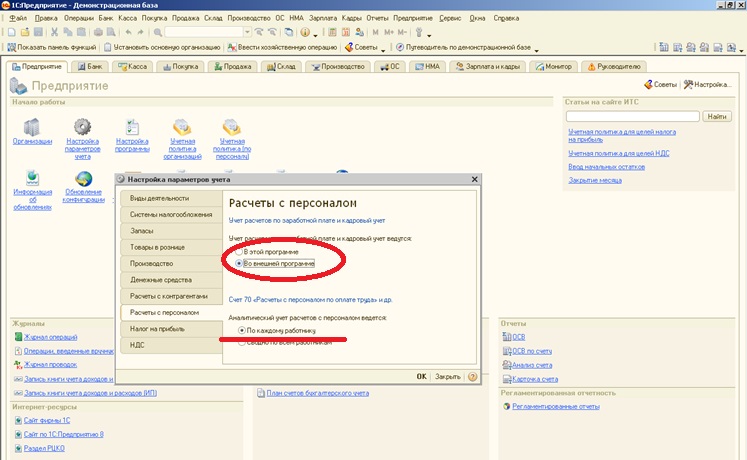Screen dimensions: 747x460
Task: Switch to the Касса tab
Action: click(x=132, y=67)
